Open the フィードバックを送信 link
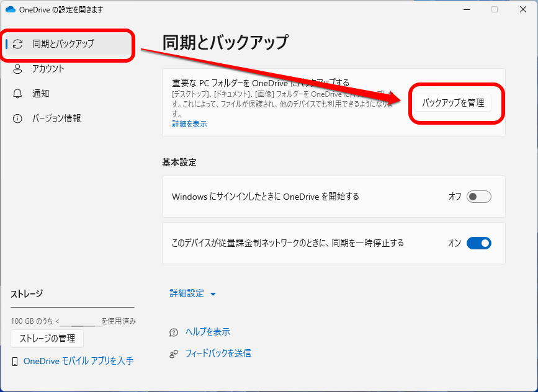The image size is (538, 392). point(218,354)
